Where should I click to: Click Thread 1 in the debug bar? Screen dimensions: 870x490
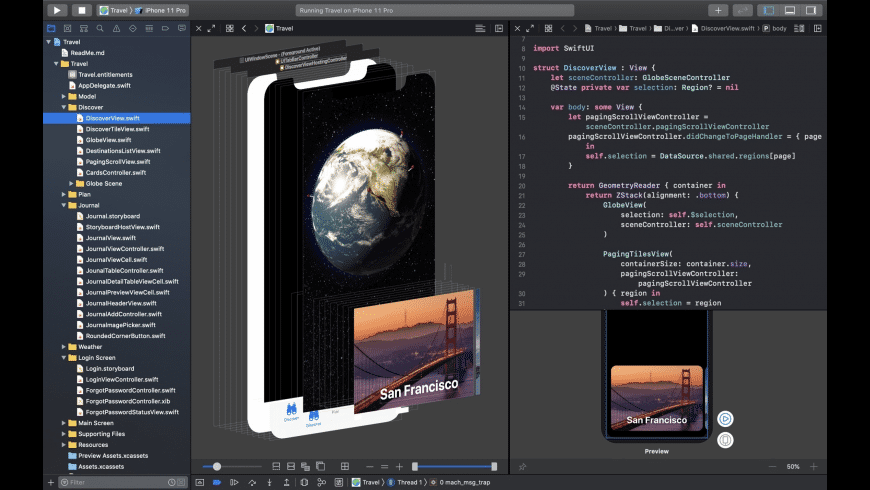408,482
